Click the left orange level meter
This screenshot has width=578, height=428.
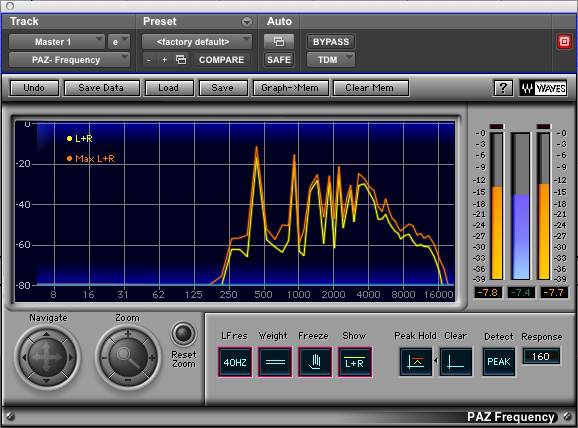click(497, 206)
